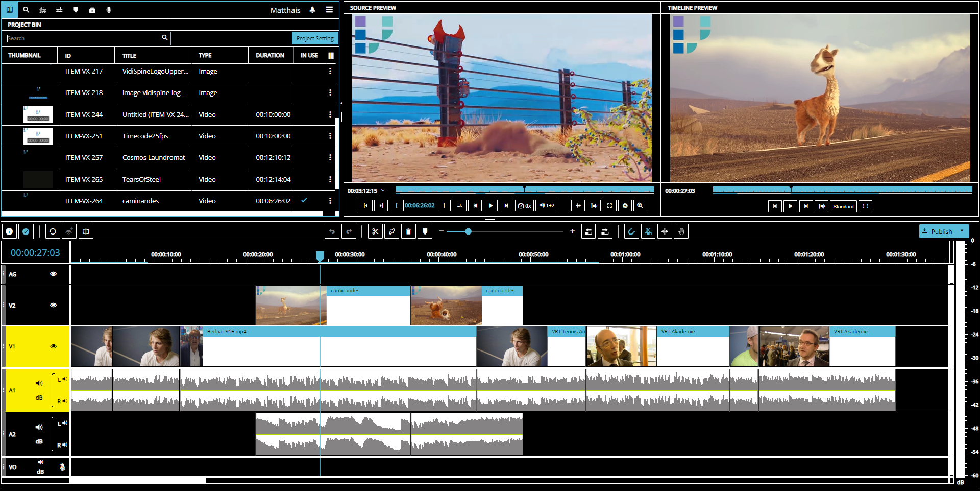Hide the V2 video track
The image size is (980, 491).
click(53, 305)
